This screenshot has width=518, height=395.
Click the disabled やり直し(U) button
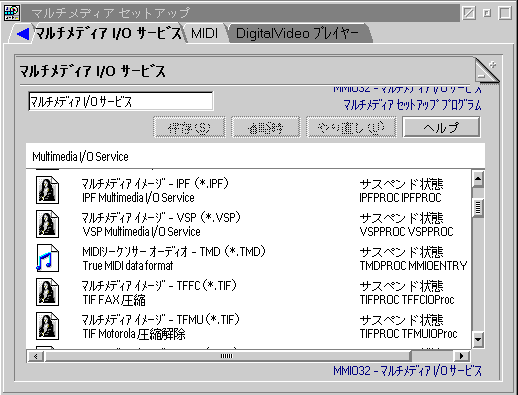coord(351,127)
